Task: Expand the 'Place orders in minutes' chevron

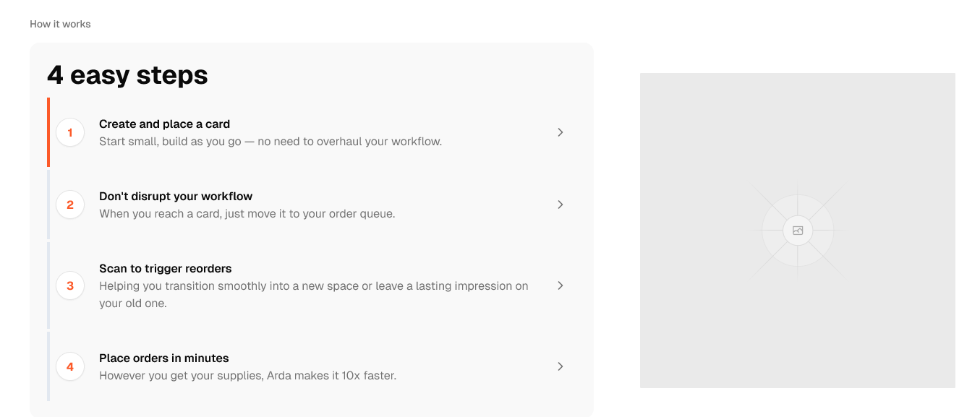Action: [560, 366]
